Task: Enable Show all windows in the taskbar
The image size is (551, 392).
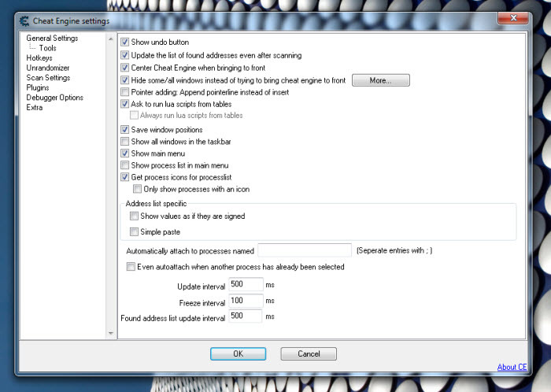Action: click(124, 142)
